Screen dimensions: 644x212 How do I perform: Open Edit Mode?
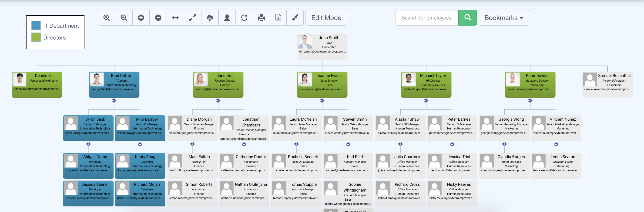(326, 18)
